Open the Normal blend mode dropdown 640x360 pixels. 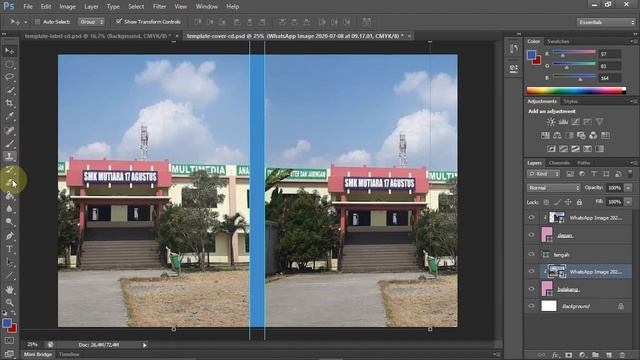point(553,188)
